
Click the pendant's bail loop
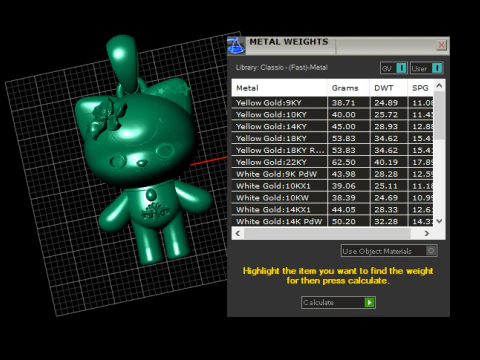click(122, 63)
